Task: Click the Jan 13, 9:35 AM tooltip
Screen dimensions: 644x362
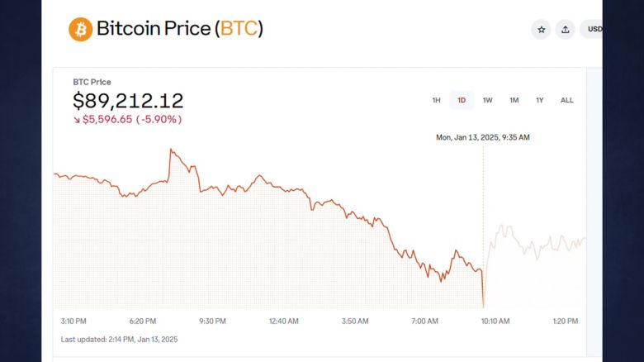Action: (x=483, y=137)
